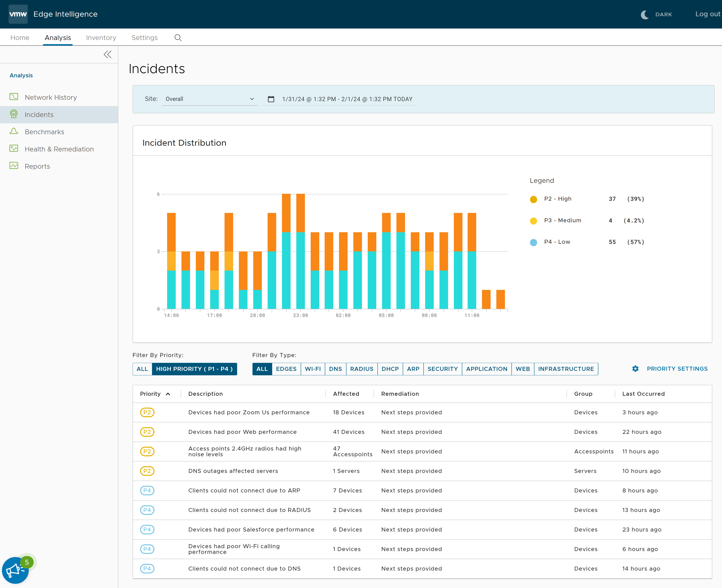Open the Settings tab

click(145, 38)
